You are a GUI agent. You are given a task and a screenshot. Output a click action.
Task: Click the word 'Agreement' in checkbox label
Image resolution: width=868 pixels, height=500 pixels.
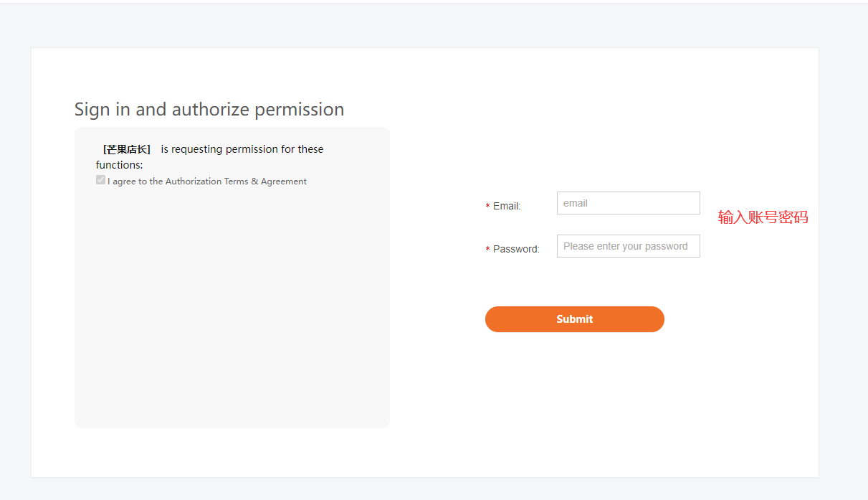coord(284,181)
